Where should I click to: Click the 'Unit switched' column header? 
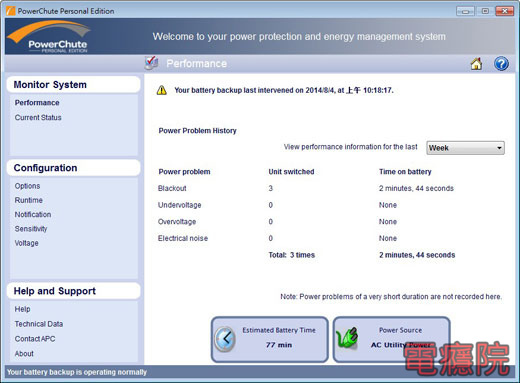291,172
